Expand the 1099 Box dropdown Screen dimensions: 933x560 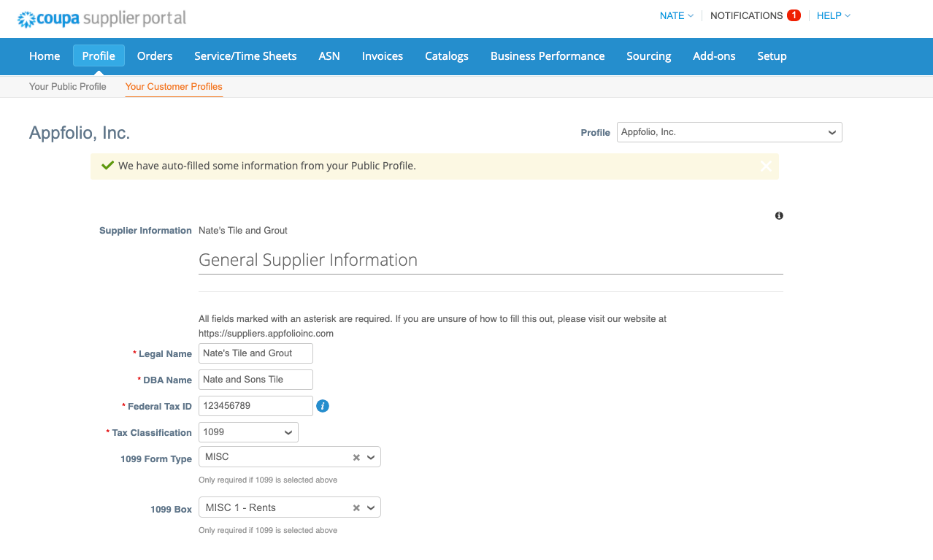pyautogui.click(x=372, y=507)
